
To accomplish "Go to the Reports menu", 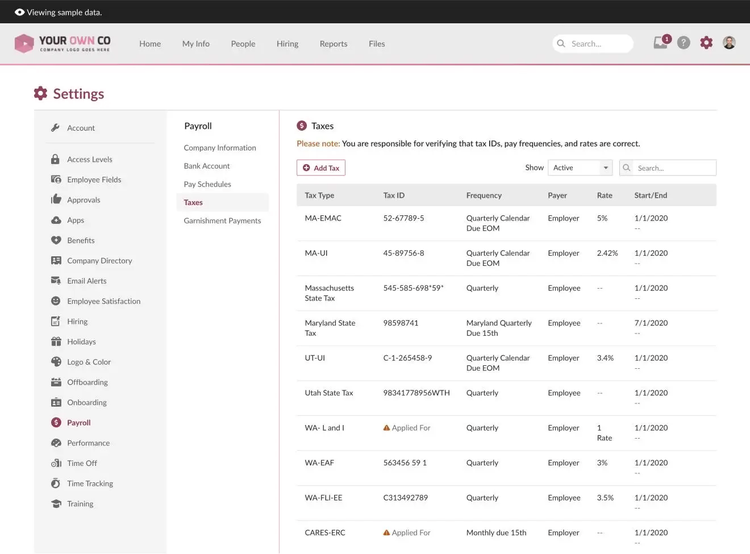I will [x=333, y=44].
